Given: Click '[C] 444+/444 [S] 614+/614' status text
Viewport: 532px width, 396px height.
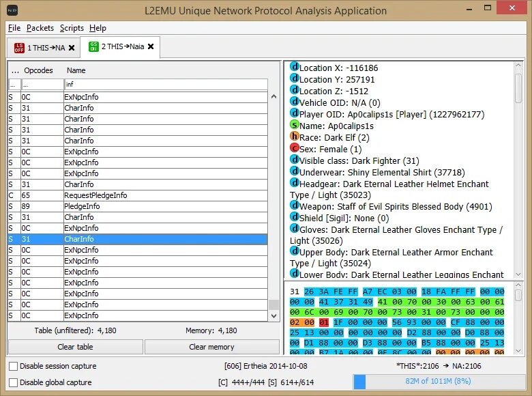Looking at the screenshot, I should coord(266,382).
